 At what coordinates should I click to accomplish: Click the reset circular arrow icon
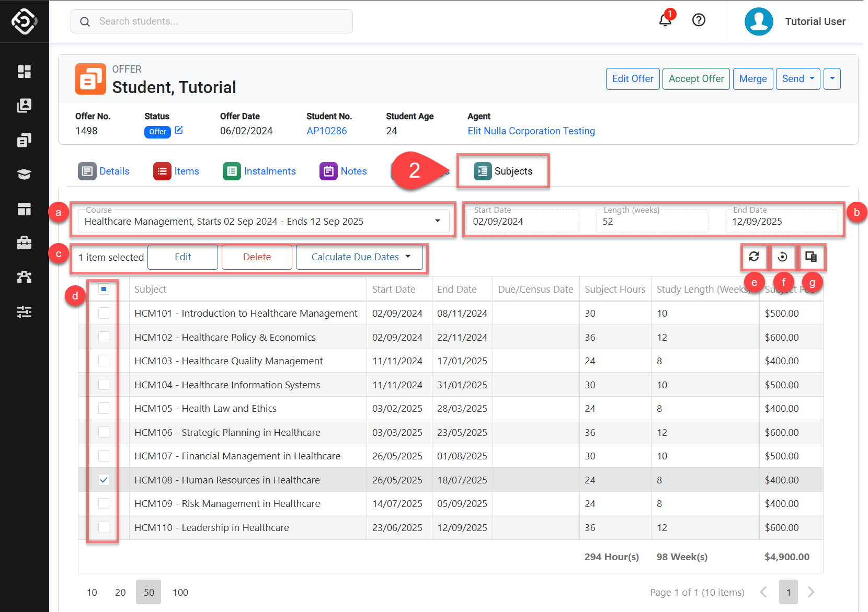783,257
